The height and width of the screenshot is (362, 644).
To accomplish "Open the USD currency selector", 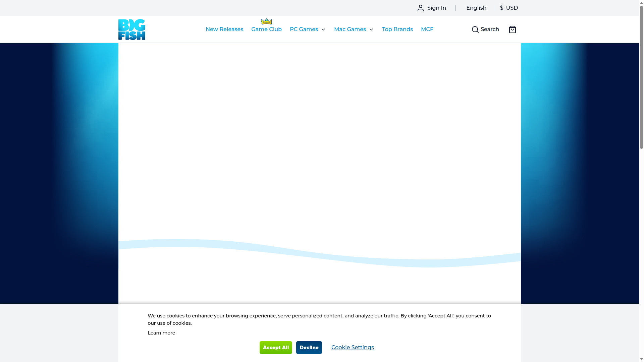I will coord(512,8).
